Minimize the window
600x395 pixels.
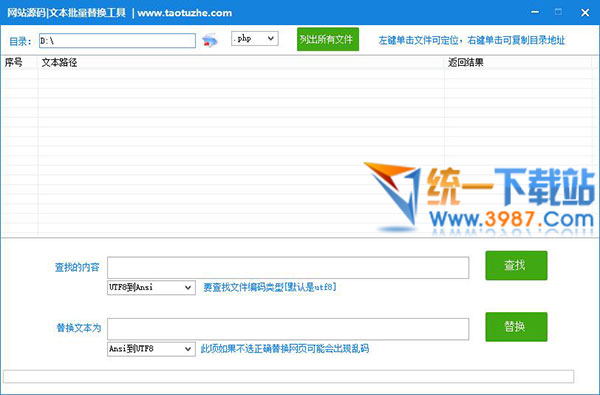(535, 12)
